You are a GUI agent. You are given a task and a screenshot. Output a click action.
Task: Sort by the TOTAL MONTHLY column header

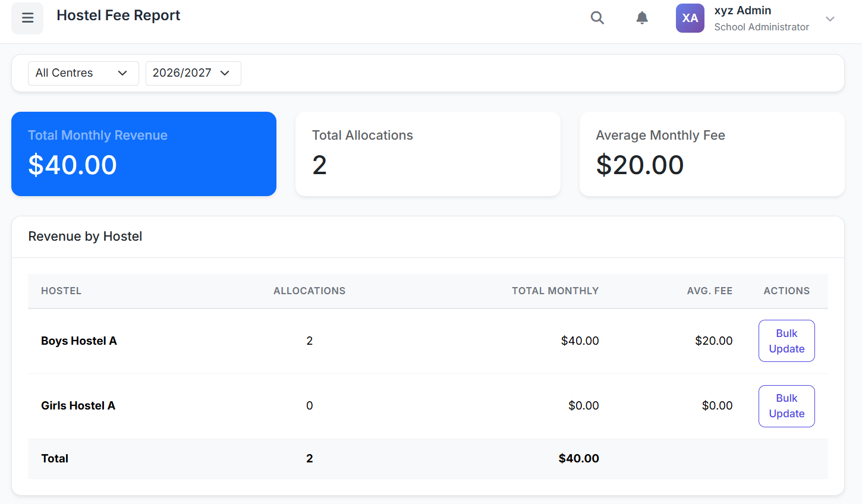coord(555,291)
